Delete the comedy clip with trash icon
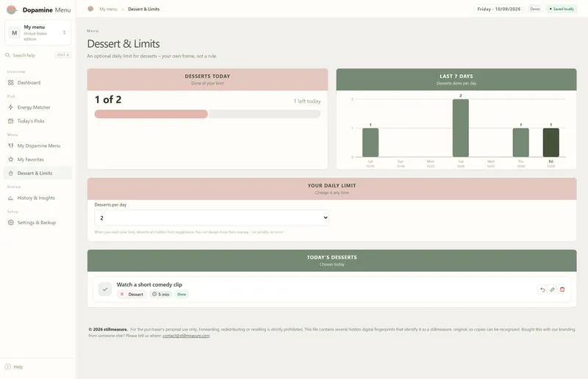The image size is (588, 379). pos(562,289)
